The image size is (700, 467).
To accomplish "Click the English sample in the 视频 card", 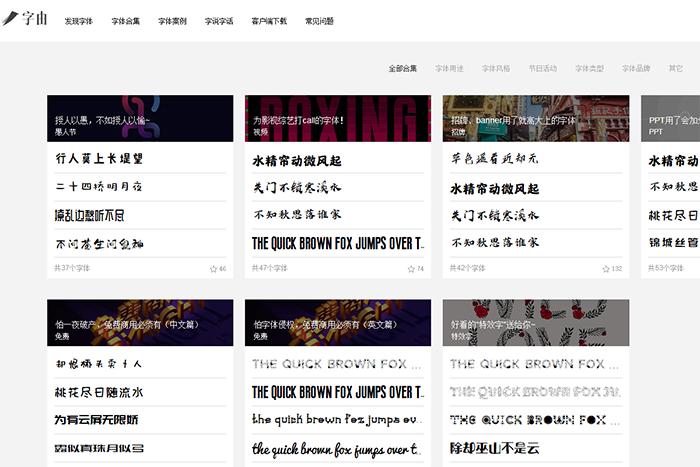I will pos(338,243).
